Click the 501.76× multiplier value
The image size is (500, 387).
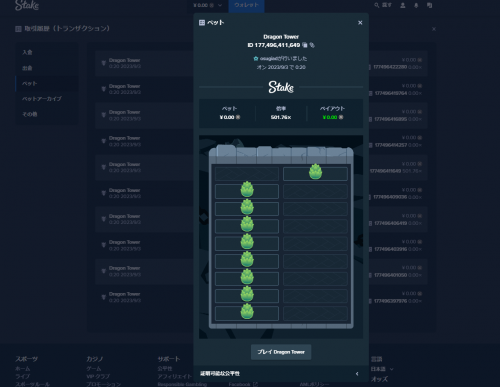[281, 117]
